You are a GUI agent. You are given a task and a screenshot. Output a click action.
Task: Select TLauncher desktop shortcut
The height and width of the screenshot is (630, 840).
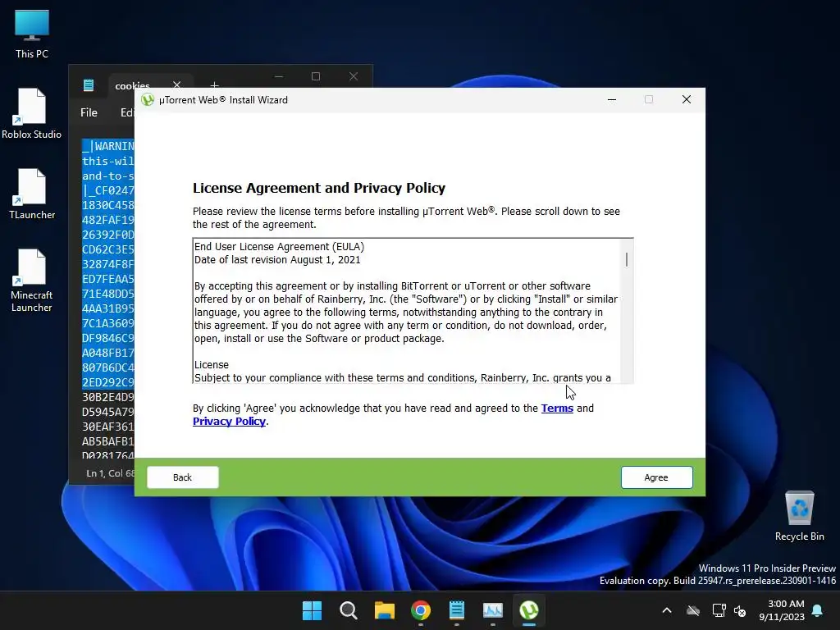(x=32, y=194)
